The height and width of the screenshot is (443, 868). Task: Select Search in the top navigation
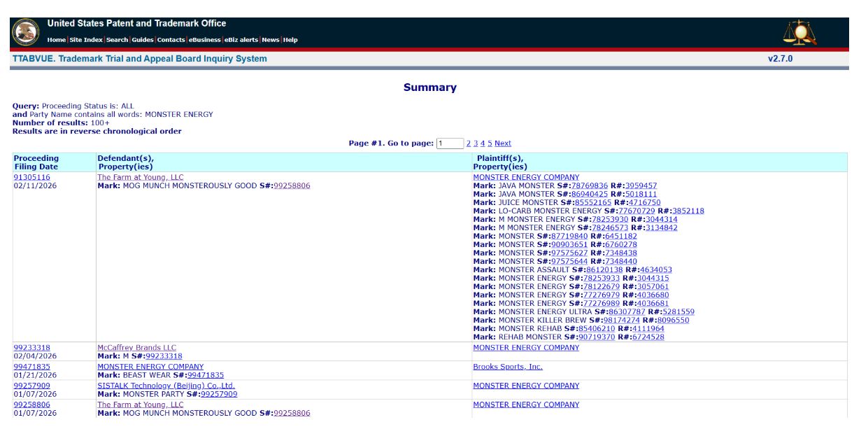click(x=117, y=40)
